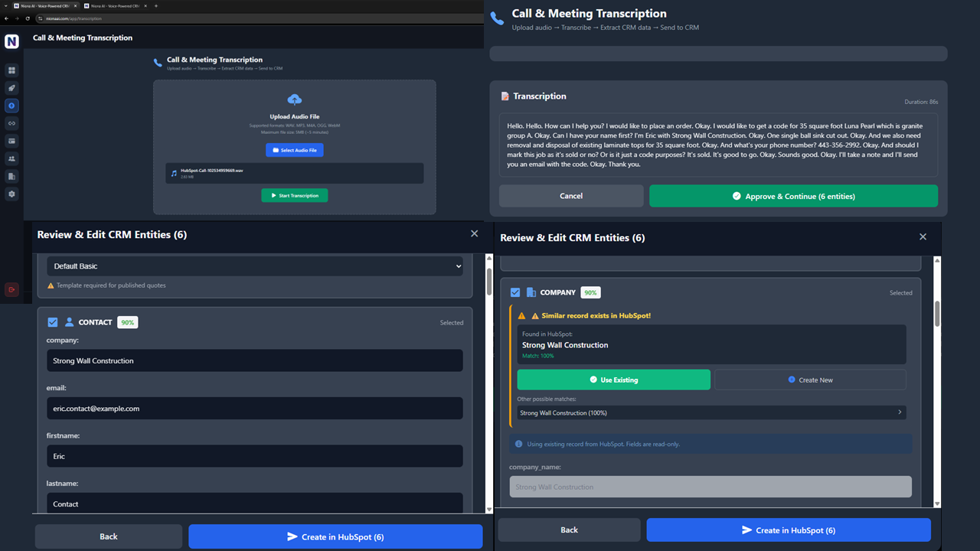Uncheck the COMPANY entity checkbox
The image size is (980, 551).
515,292
